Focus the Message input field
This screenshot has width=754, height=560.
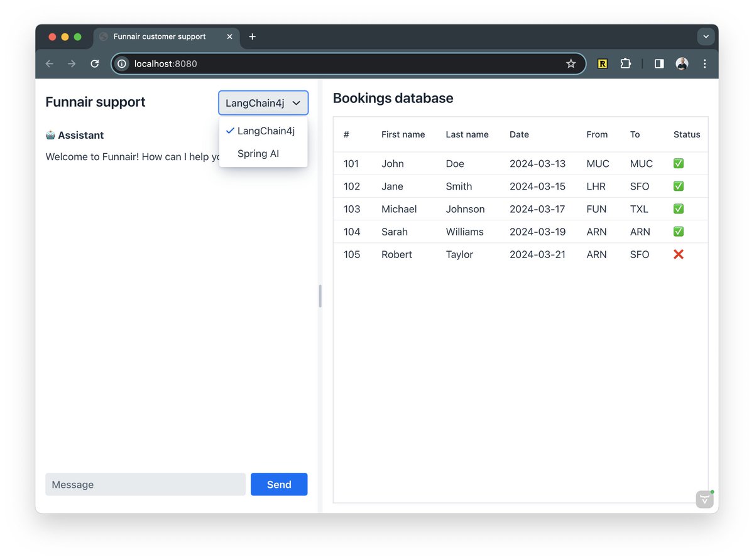tap(145, 484)
